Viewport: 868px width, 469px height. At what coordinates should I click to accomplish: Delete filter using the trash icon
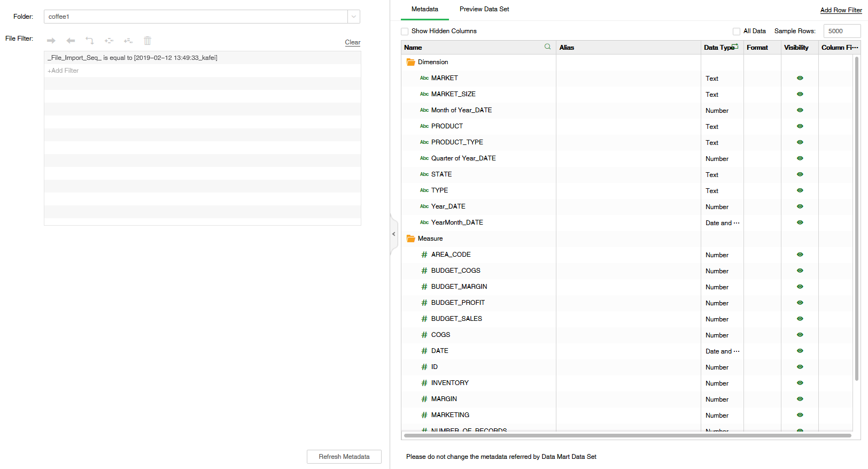coord(148,41)
